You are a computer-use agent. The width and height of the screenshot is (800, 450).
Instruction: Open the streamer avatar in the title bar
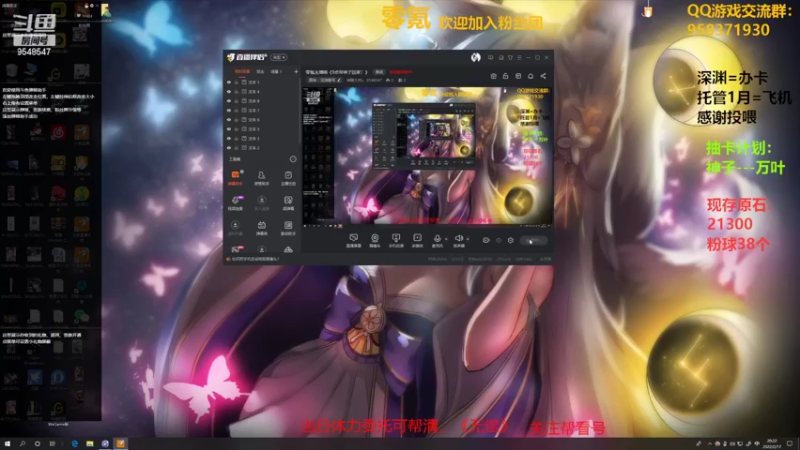(476, 58)
